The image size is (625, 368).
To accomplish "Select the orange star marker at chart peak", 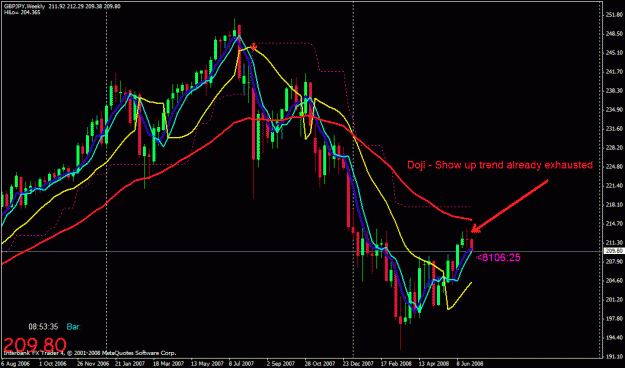I will tap(253, 47).
